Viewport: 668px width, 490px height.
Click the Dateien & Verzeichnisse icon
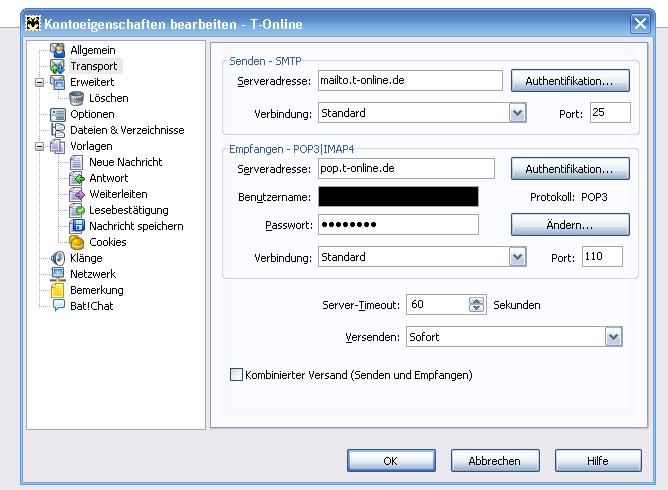(58, 130)
